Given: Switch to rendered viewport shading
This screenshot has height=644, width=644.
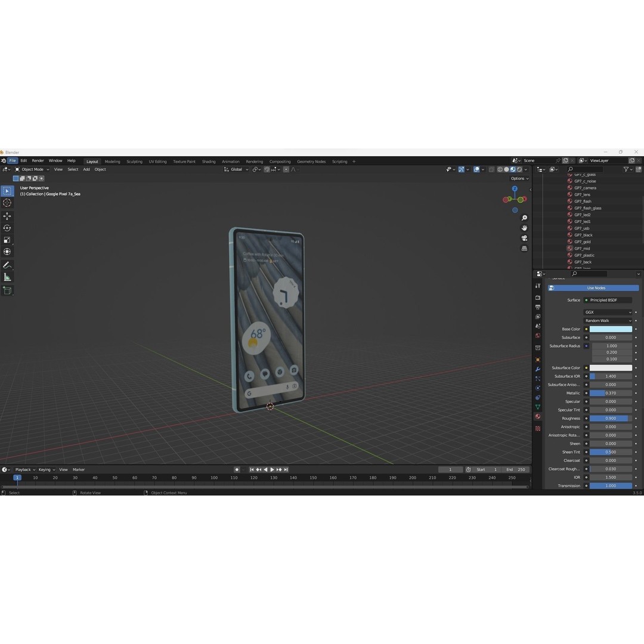Looking at the screenshot, I should 519,169.
